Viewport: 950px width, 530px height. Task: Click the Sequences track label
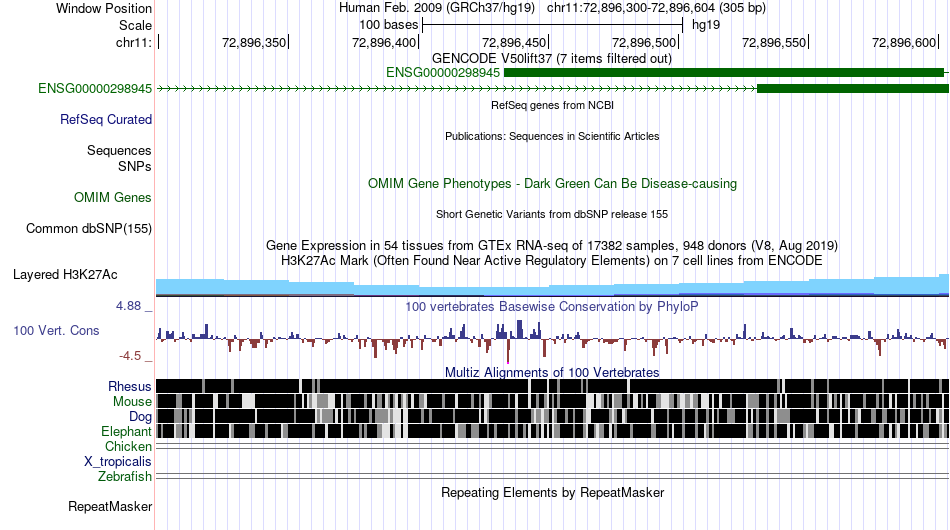pyautogui.click(x=119, y=150)
